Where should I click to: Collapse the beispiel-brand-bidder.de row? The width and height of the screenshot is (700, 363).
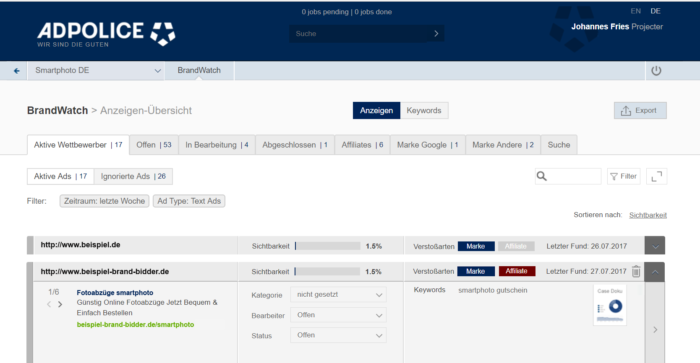click(x=654, y=271)
